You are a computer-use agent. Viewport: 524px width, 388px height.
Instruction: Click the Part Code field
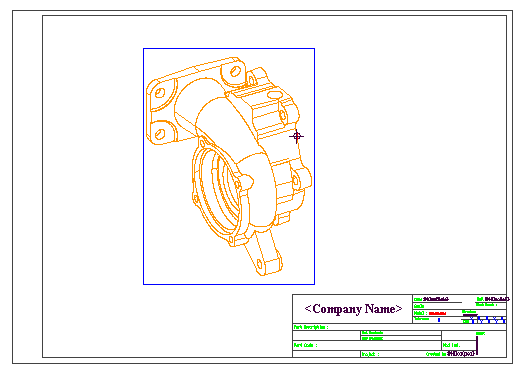click(x=367, y=345)
